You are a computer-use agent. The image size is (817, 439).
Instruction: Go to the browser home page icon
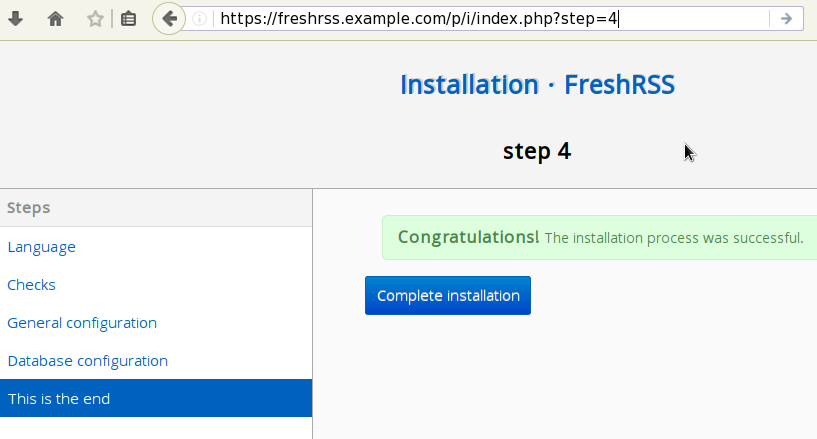[56, 18]
